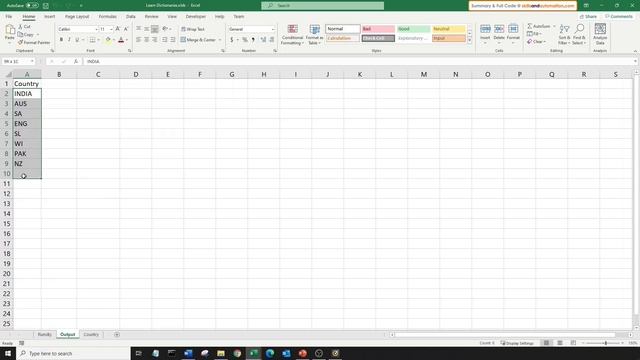Screen dimensions: 640x360
Task: Click the Paste icon in Clipboard group
Action: (x=10, y=30)
